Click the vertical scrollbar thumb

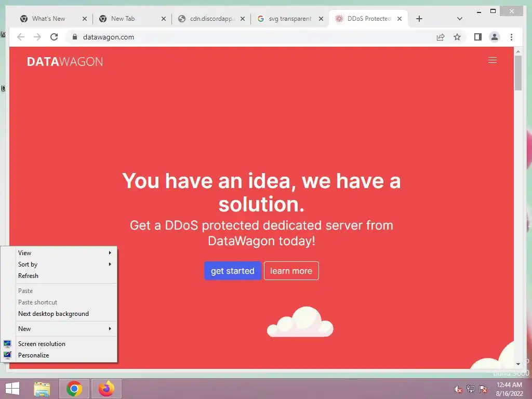coord(518,73)
